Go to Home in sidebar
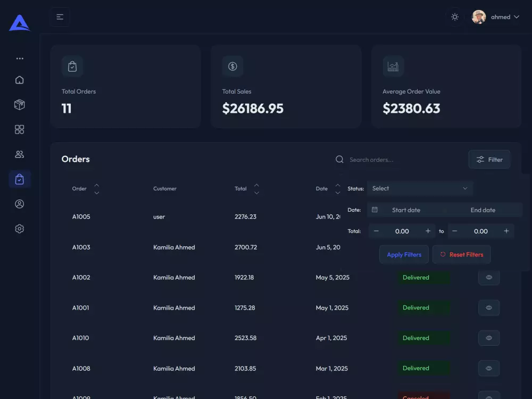Image resolution: width=532 pixels, height=399 pixels. (x=20, y=80)
